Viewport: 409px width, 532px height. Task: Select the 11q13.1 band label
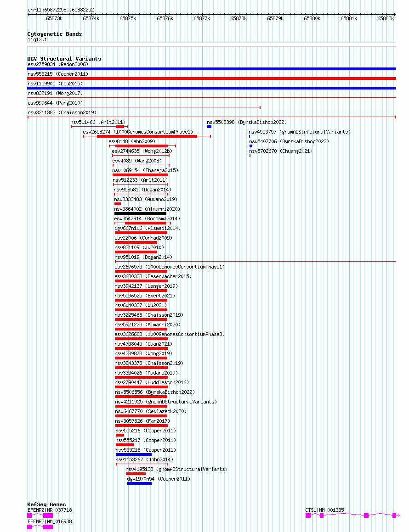coord(37,39)
